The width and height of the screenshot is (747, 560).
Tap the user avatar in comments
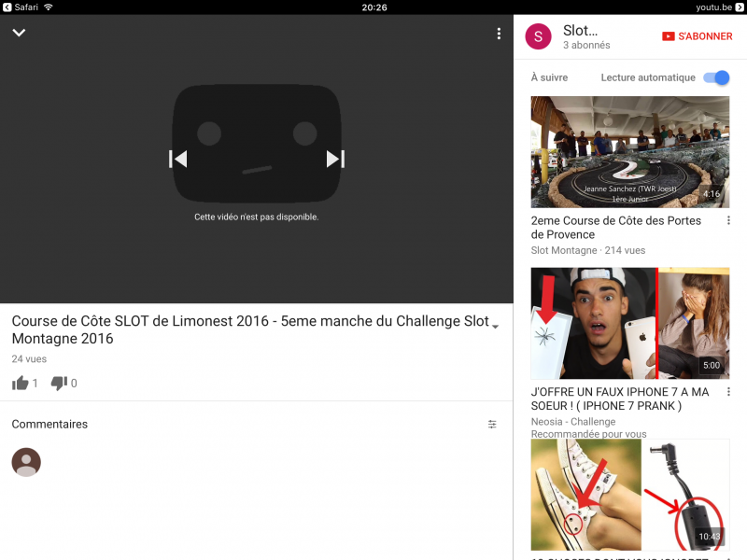tap(26, 462)
